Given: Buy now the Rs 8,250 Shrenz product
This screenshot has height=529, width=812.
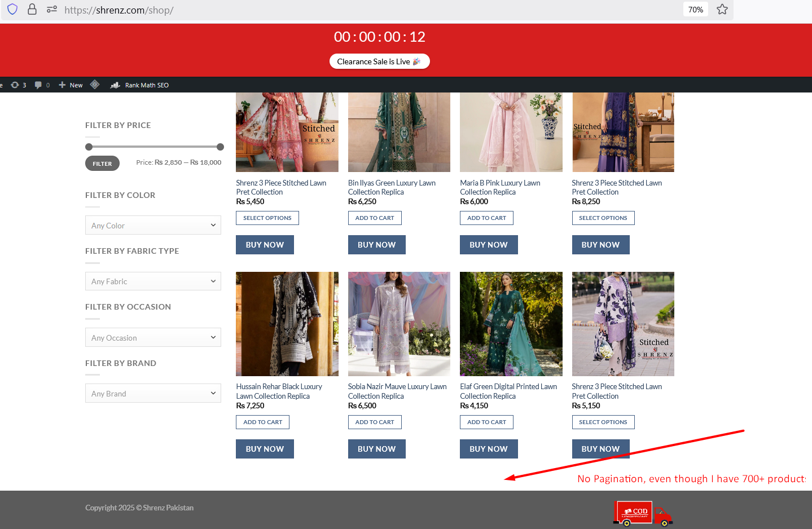Looking at the screenshot, I should point(600,245).
